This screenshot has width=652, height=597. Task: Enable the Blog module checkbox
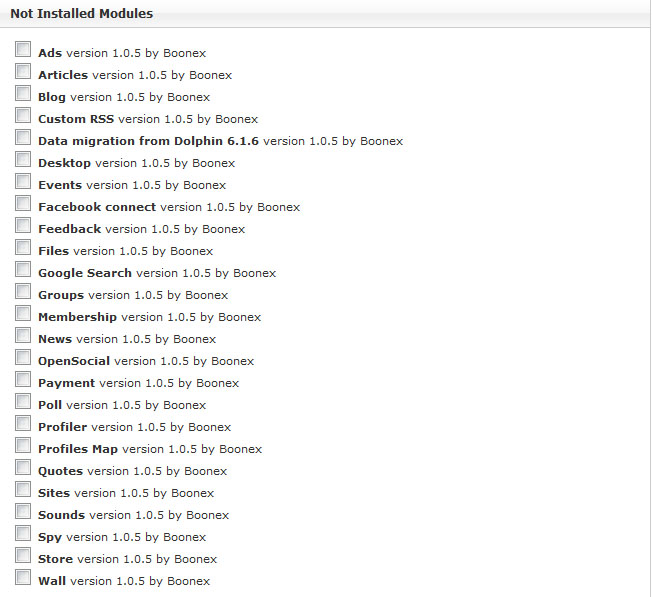click(23, 93)
